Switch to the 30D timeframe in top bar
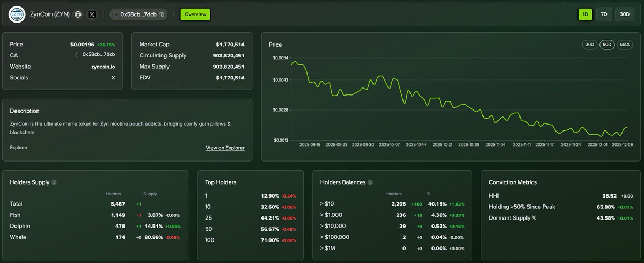Screen dimensions: 644x263 (624, 14)
